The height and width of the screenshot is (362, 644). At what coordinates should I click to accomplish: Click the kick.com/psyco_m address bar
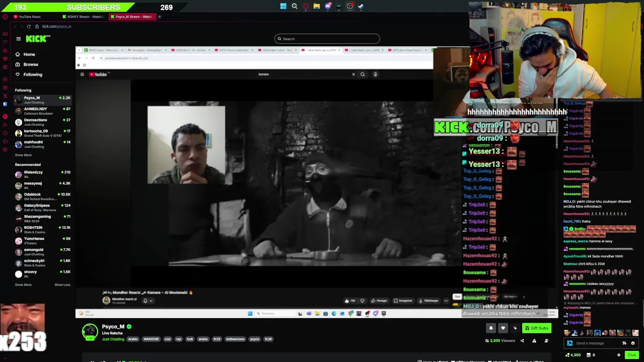point(57,26)
